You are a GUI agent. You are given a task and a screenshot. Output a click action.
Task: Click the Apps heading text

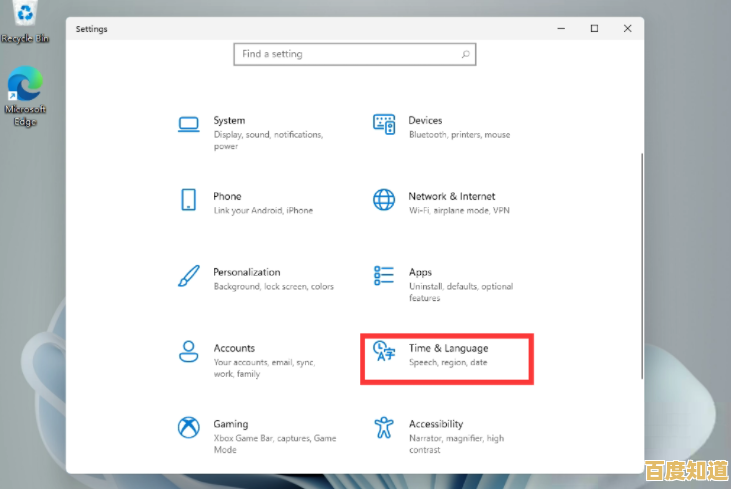tap(420, 272)
